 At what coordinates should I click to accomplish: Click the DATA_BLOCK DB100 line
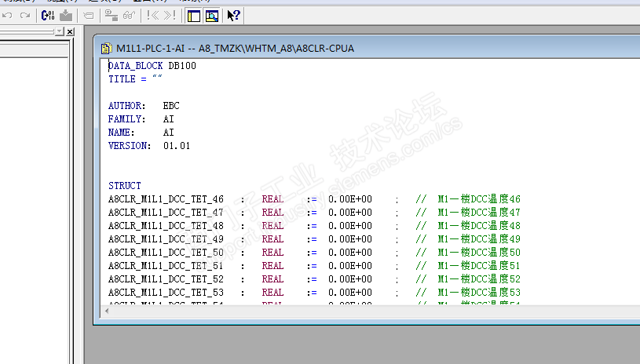pos(152,66)
